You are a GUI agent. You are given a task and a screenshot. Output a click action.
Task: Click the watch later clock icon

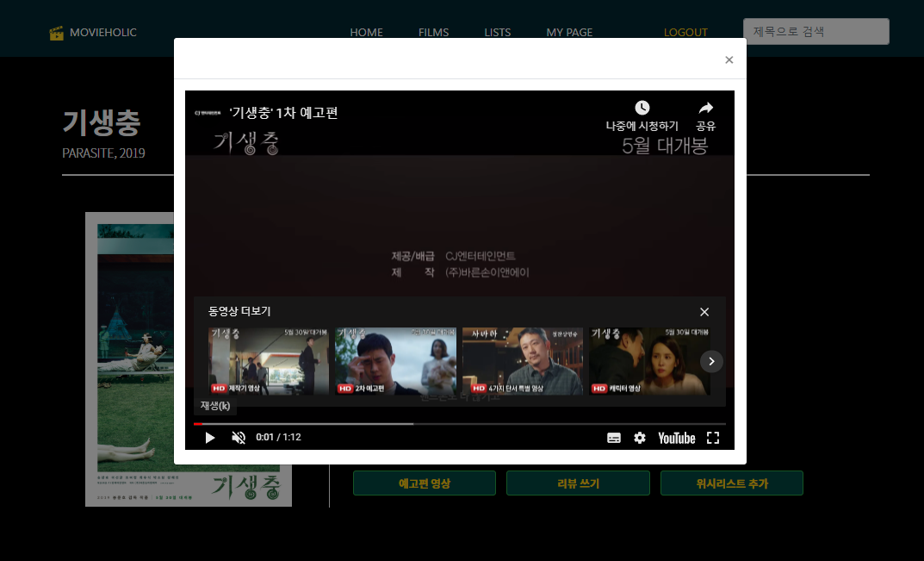(x=642, y=108)
